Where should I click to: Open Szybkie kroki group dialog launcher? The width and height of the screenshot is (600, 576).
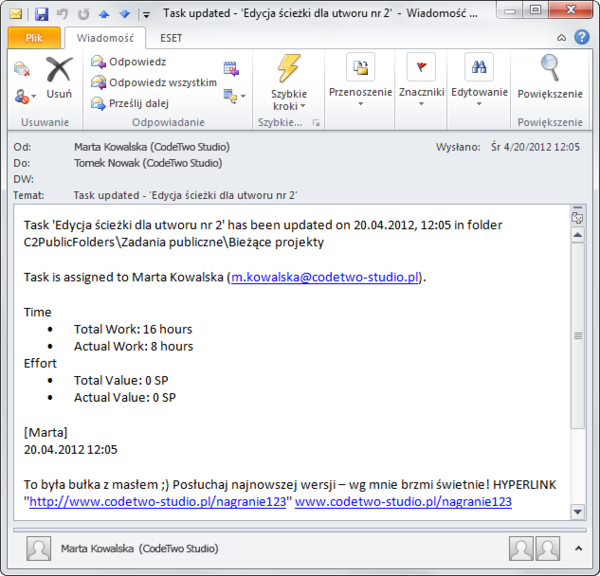316,122
